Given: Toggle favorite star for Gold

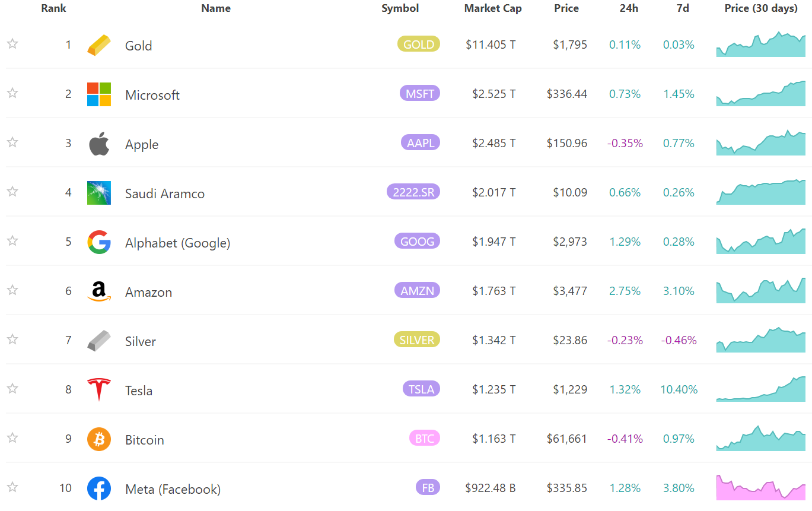Looking at the screenshot, I should [12, 44].
